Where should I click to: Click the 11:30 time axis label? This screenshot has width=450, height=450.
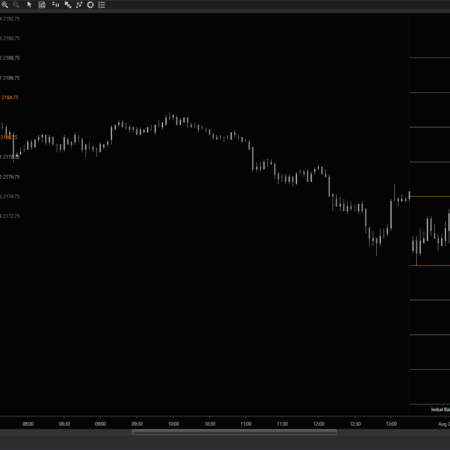(282, 424)
